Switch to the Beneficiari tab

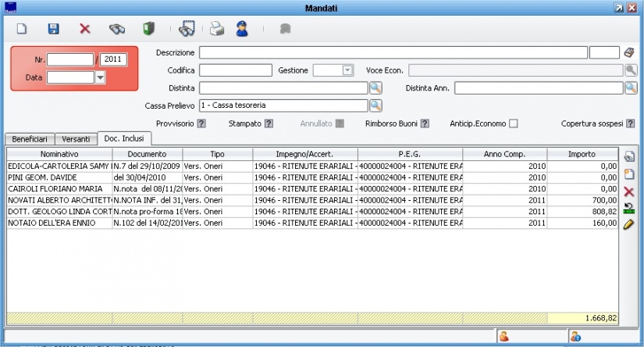pyautogui.click(x=30, y=138)
